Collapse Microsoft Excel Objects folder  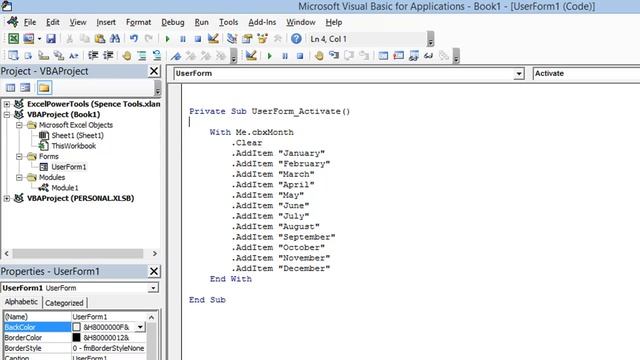[x=19, y=125]
